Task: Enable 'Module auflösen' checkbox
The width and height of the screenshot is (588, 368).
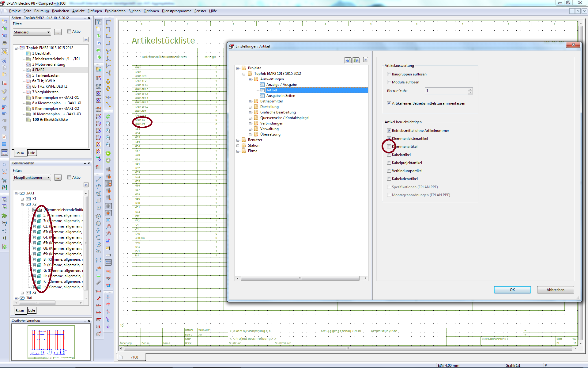Action: pyautogui.click(x=389, y=82)
